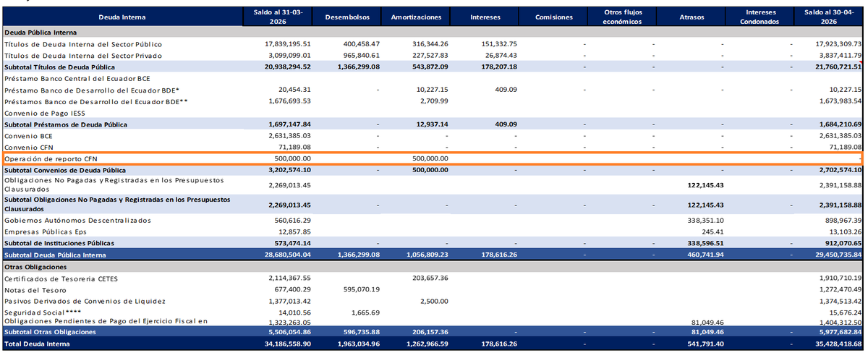Select the 460,741.94 arrears subtotal
Image resolution: width=868 pixels, height=353 pixels.
click(704, 255)
